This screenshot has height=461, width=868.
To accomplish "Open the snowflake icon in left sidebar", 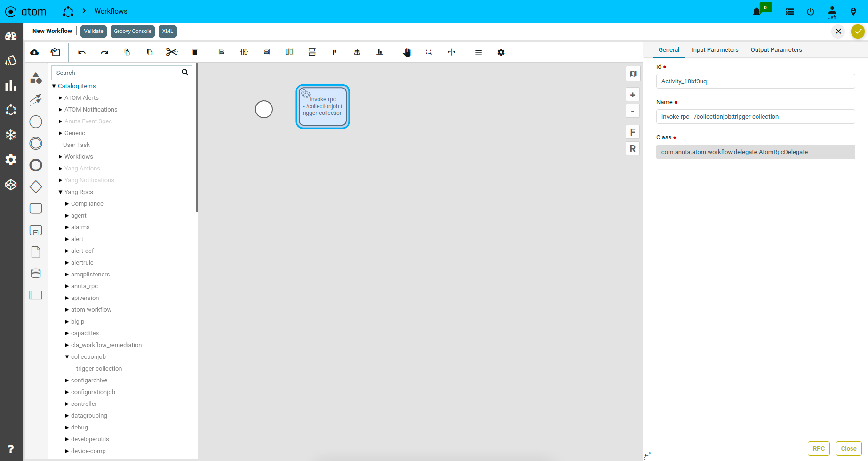I will pyautogui.click(x=11, y=135).
